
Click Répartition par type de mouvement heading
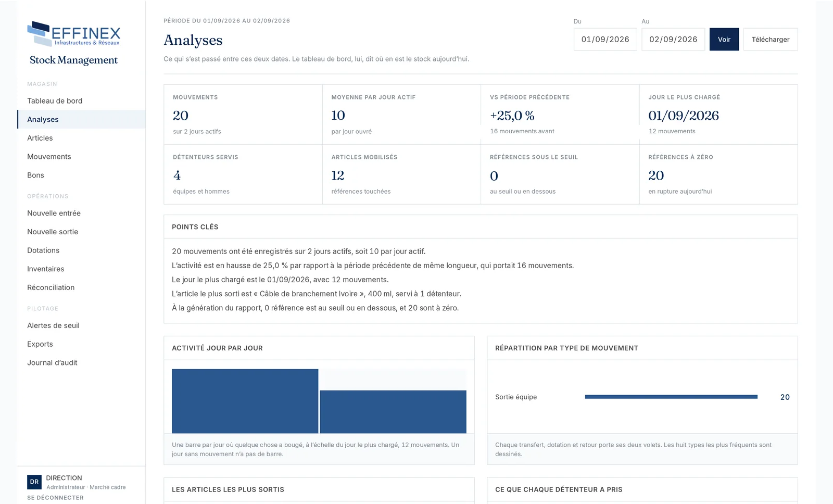(x=566, y=348)
